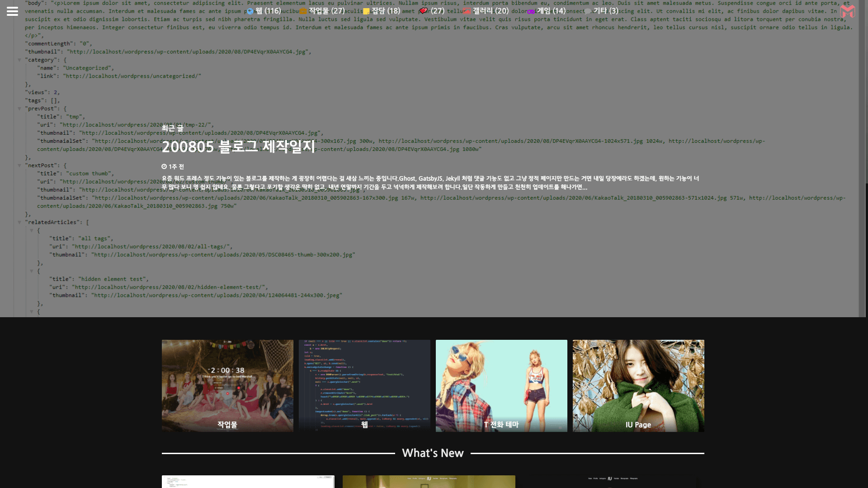Collapse the "relatedArticles" JSON array

[x=19, y=222]
